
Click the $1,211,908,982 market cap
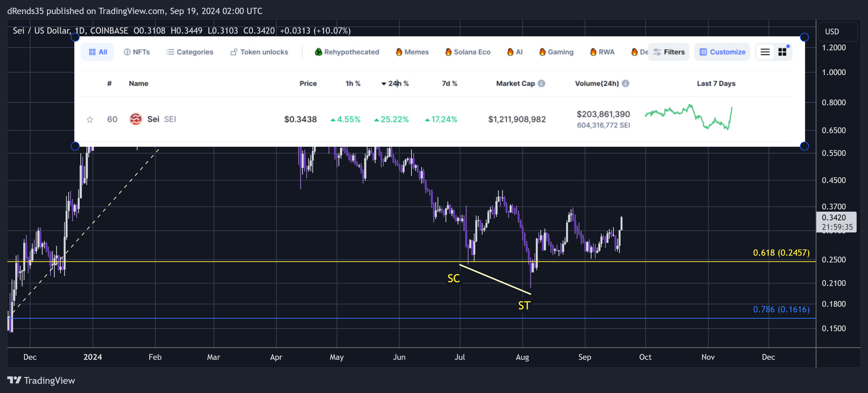(x=517, y=119)
